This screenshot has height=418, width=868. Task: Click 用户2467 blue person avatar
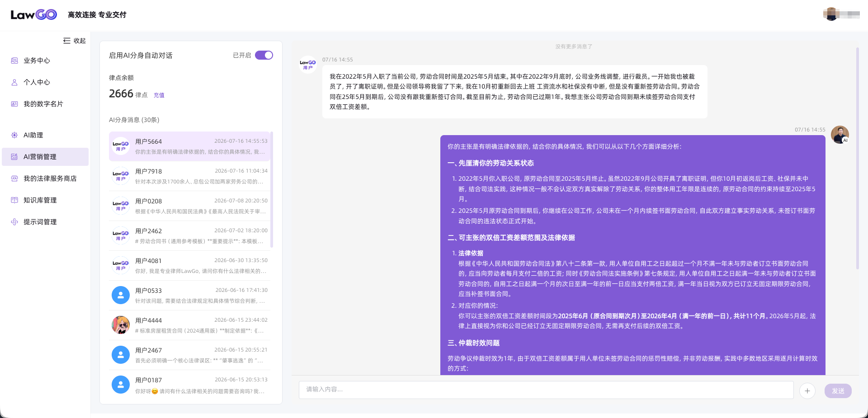pos(121,355)
